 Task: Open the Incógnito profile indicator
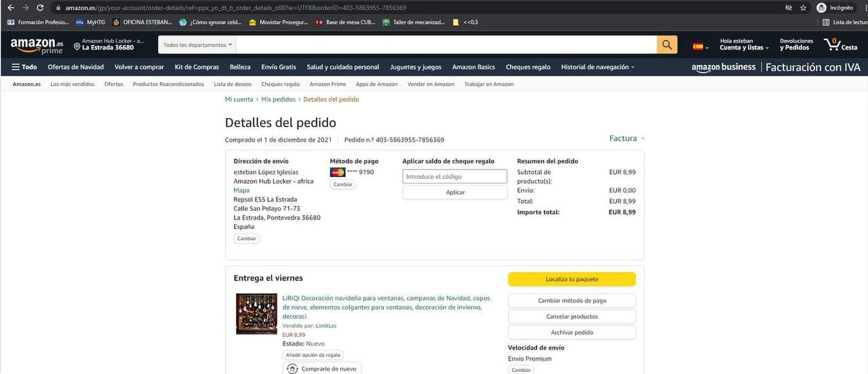click(835, 7)
